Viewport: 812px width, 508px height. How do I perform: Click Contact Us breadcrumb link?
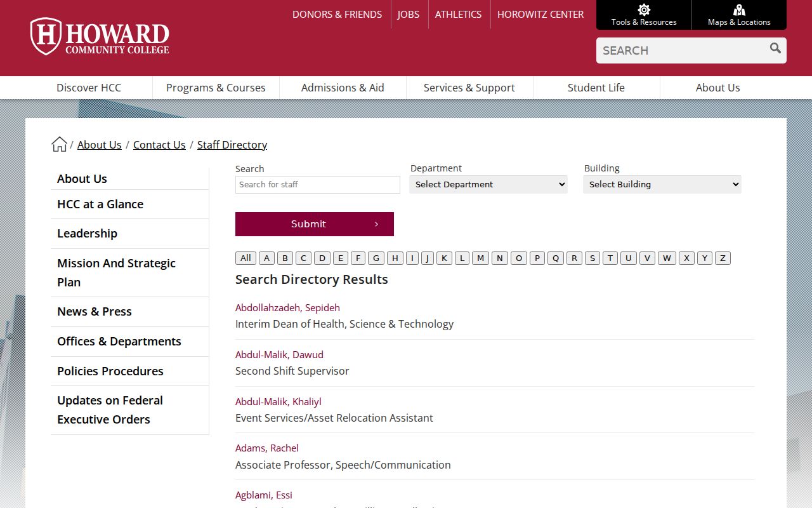click(x=159, y=145)
